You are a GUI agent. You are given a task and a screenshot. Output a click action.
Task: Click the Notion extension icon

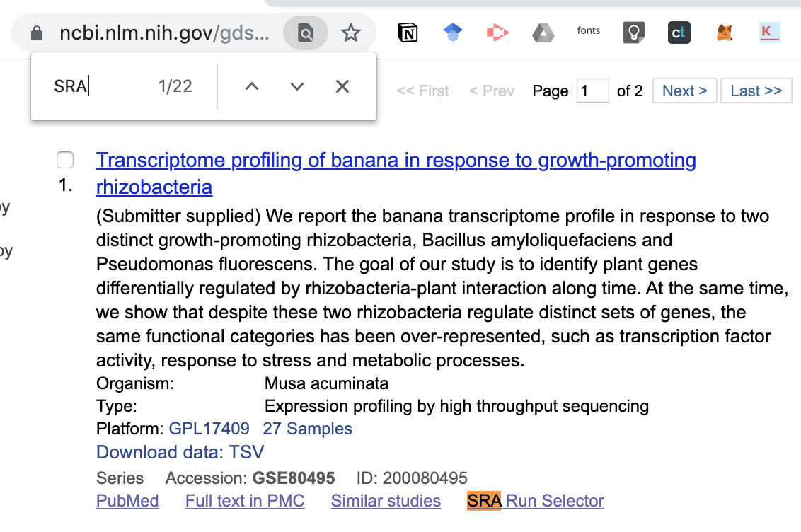pyautogui.click(x=408, y=33)
